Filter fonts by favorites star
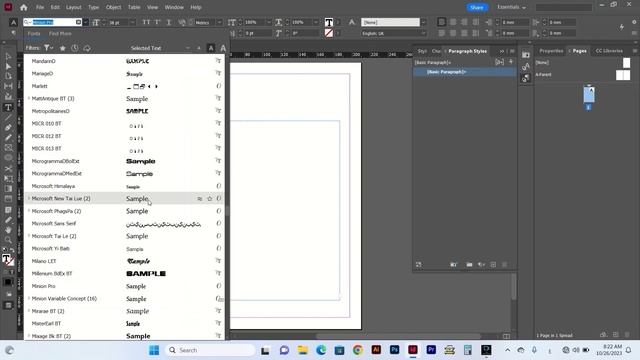This screenshot has height=360, width=640. pos(62,48)
